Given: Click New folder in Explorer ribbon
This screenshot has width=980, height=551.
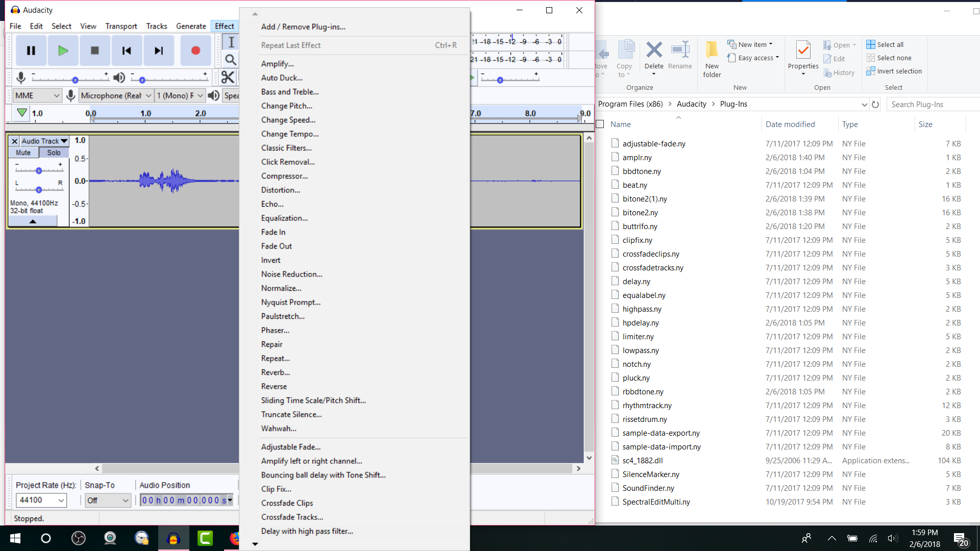Looking at the screenshot, I should (712, 59).
